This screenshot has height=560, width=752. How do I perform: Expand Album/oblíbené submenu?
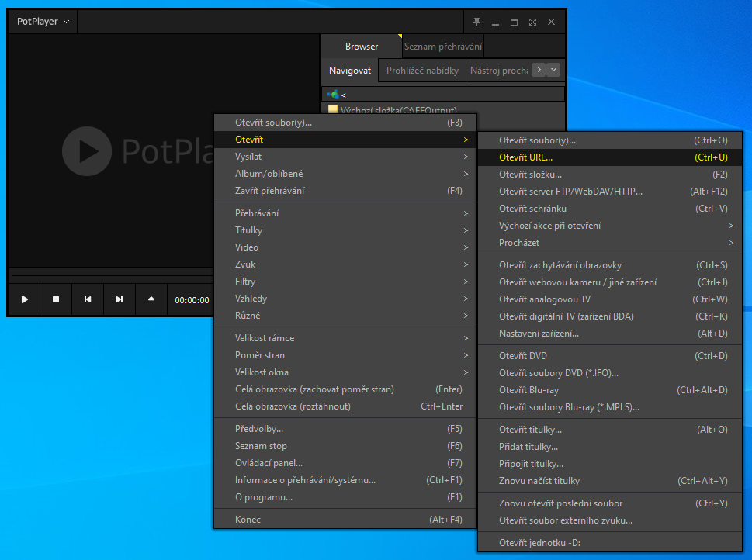tap(345, 174)
